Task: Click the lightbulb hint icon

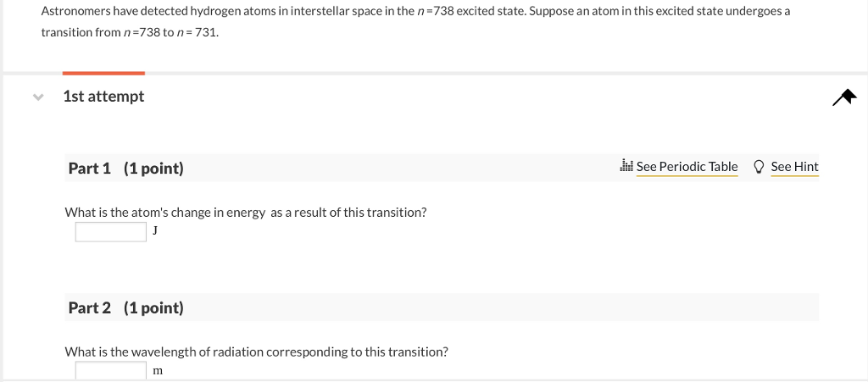Action: [x=759, y=167]
